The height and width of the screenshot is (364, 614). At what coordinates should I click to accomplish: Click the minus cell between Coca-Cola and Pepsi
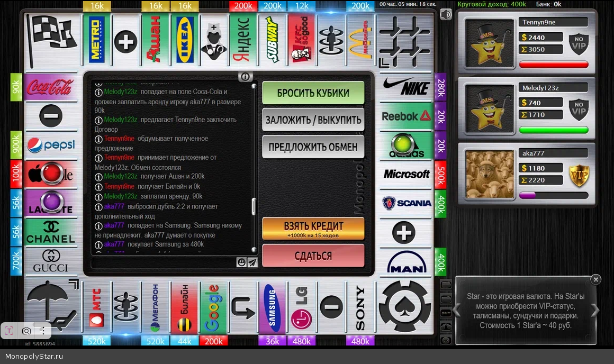pos(51,116)
